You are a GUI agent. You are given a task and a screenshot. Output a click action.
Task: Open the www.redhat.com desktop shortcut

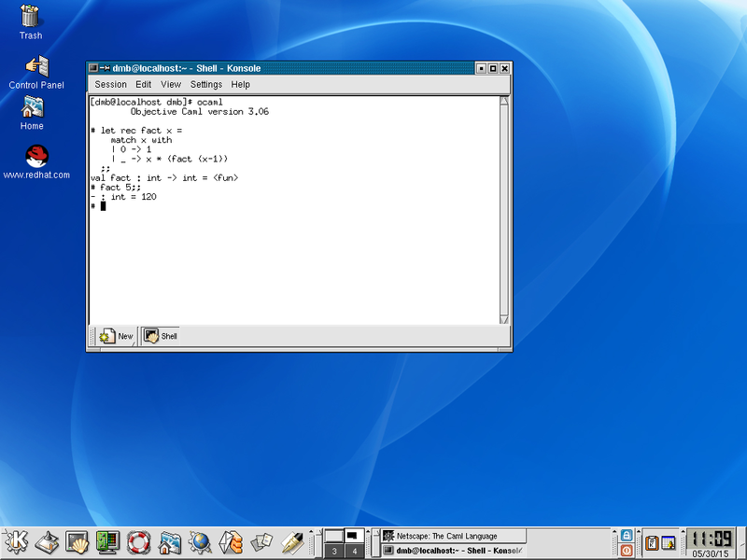(36, 161)
